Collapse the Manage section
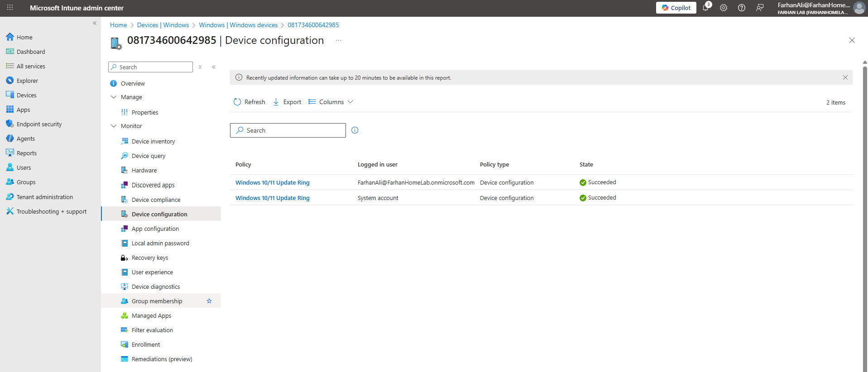This screenshot has height=372, width=868. pyautogui.click(x=114, y=97)
